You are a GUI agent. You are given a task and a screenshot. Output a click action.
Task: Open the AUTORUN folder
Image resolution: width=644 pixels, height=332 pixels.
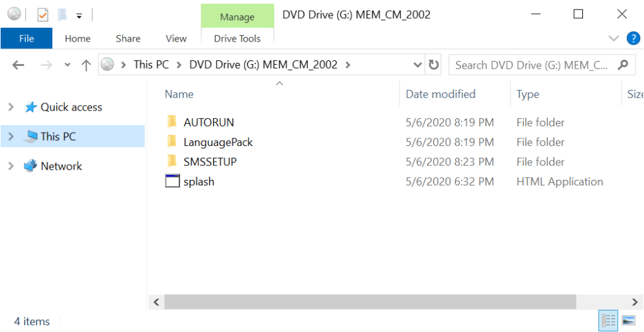coord(208,123)
